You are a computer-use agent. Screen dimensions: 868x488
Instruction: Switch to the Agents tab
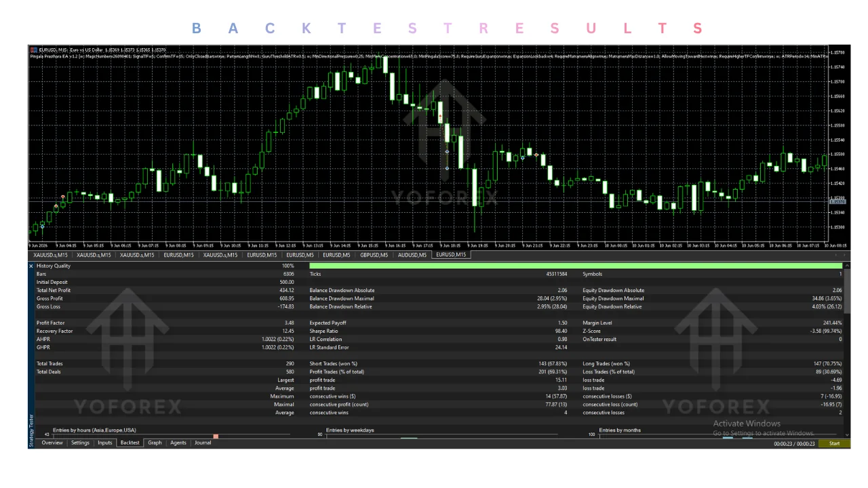pos(178,443)
